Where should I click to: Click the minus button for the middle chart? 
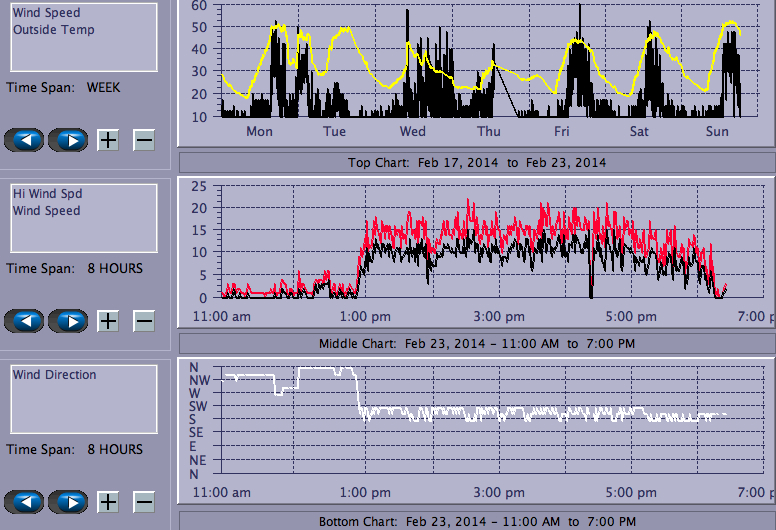point(144,321)
